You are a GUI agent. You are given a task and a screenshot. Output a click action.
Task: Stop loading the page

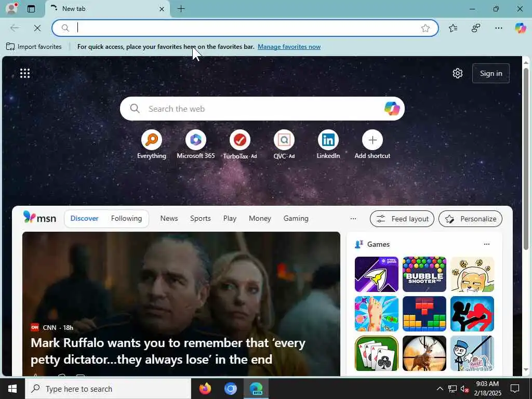coord(37,28)
